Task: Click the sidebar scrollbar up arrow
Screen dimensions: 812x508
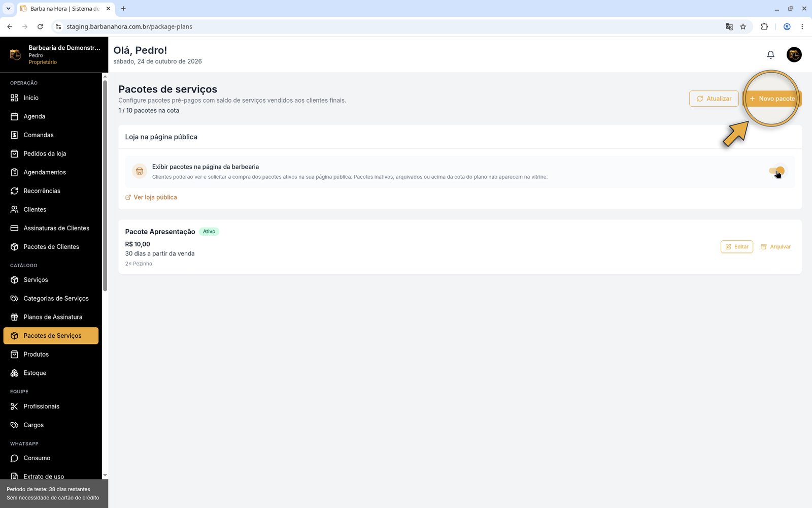Action: (105, 77)
